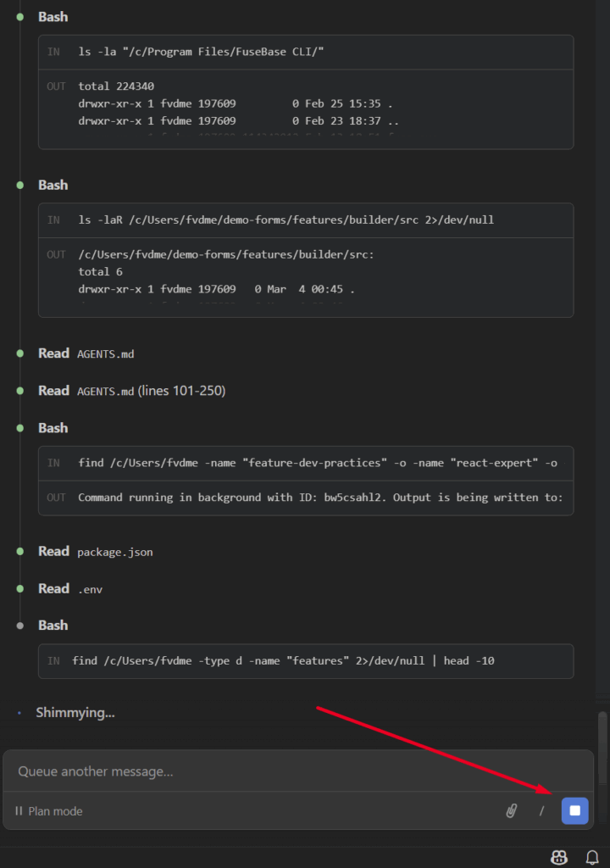Toggle Plan mode
The height and width of the screenshot is (868, 610).
49,811
